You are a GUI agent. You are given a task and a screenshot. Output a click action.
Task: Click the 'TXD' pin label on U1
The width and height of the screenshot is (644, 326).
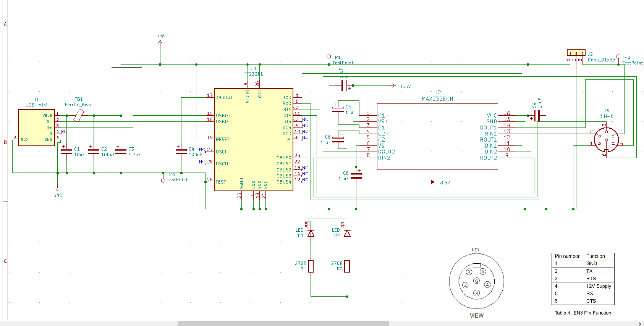pyautogui.click(x=287, y=98)
